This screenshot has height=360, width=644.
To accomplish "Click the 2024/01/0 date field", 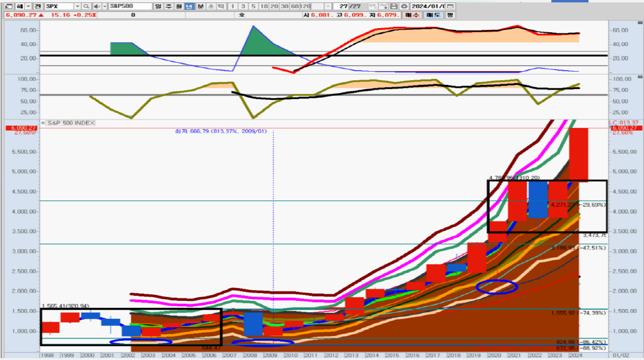I will [428, 7].
